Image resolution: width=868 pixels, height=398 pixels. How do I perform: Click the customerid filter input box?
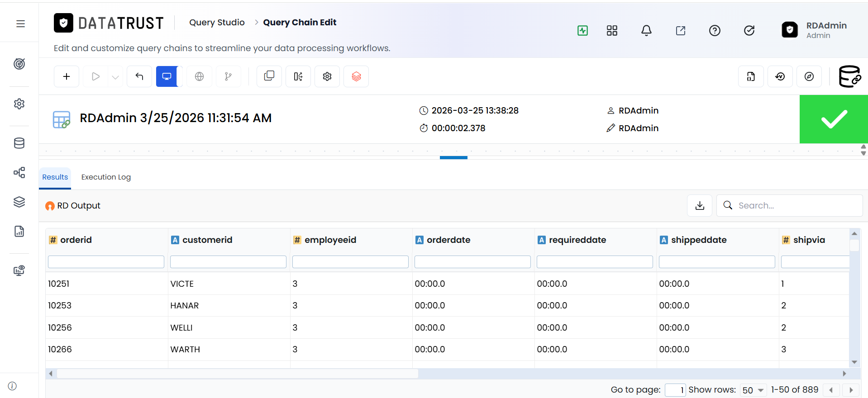point(228,262)
